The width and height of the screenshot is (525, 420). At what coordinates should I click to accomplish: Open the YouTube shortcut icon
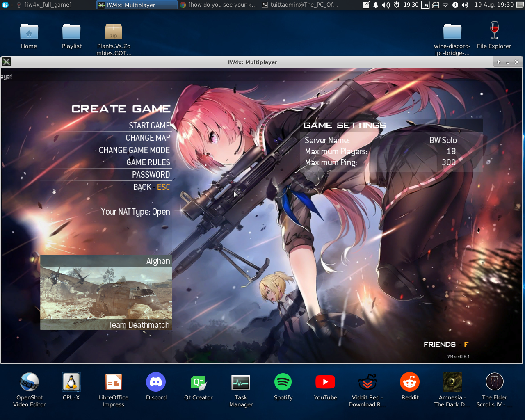pos(325,386)
